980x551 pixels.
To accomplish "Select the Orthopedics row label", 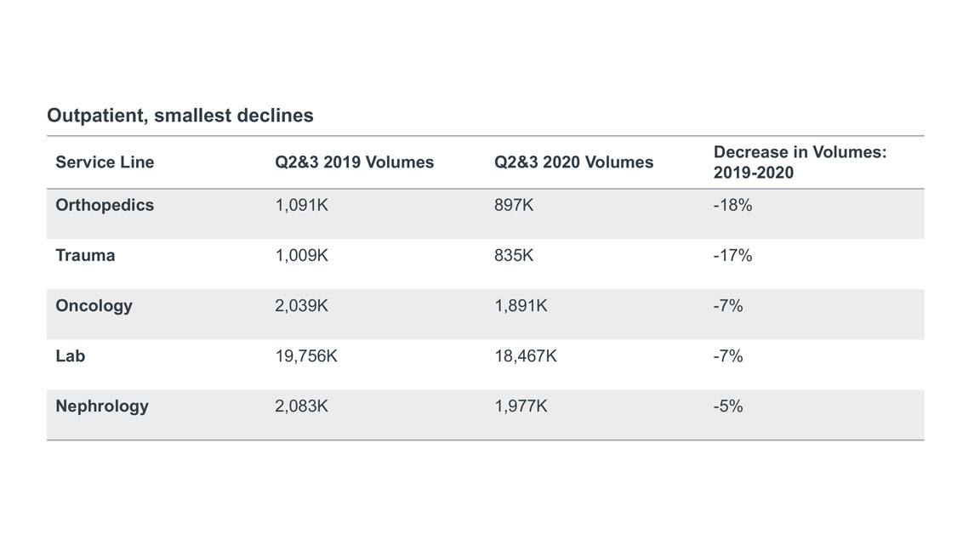I will click(x=105, y=205).
